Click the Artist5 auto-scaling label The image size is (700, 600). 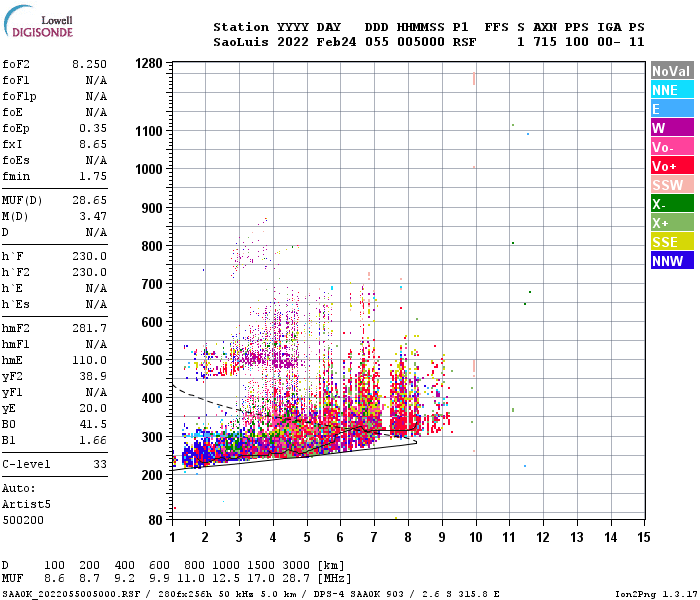[26, 504]
